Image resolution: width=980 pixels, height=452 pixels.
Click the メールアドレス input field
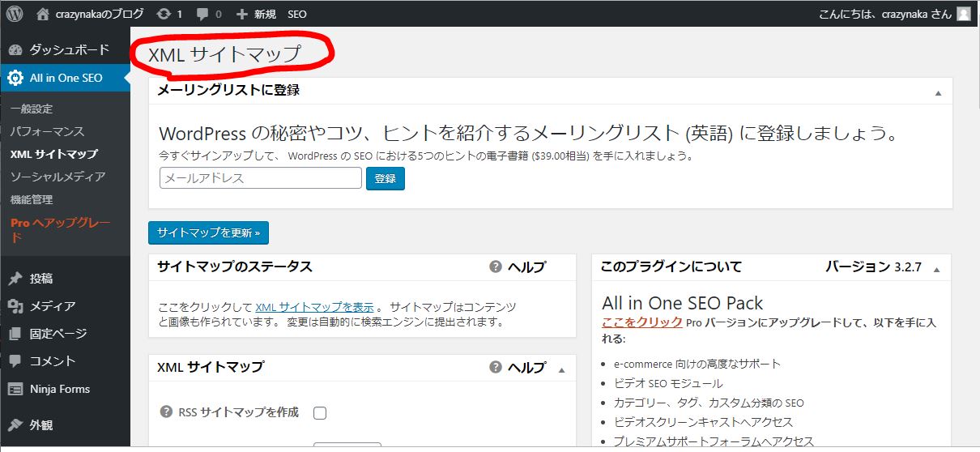[261, 178]
